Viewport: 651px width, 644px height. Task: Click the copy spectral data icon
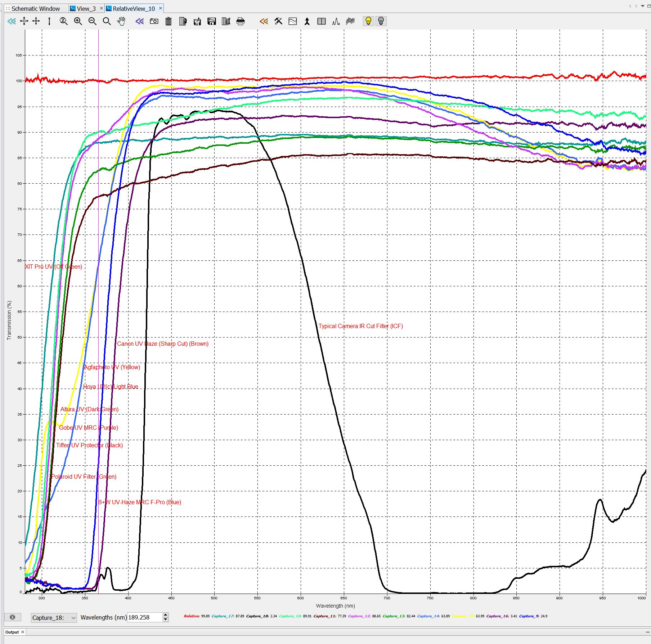click(183, 21)
